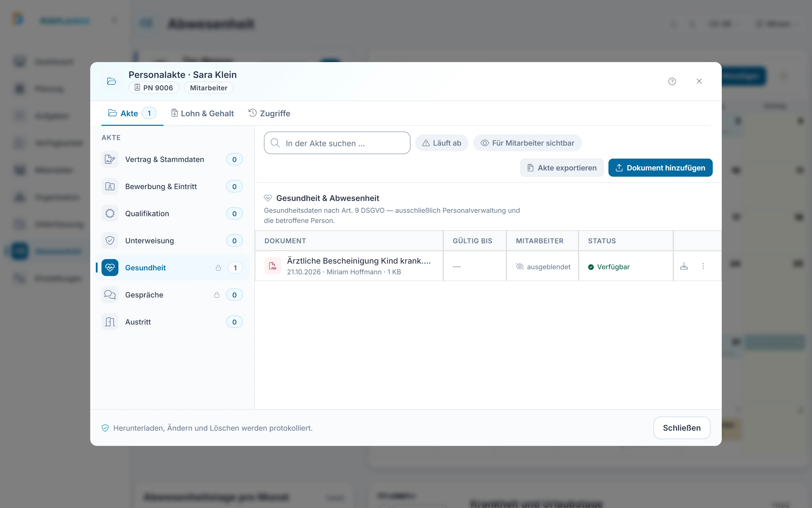
Task: Click the search magnifier icon
Action: 275,143
